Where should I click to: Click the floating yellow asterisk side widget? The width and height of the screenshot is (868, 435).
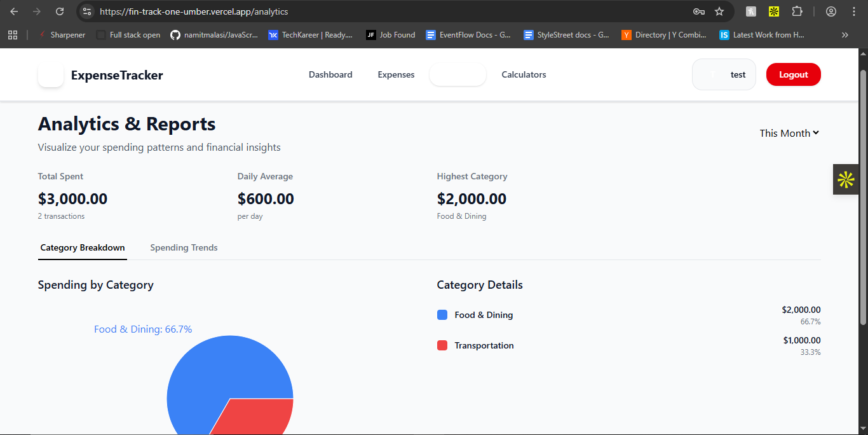click(846, 180)
